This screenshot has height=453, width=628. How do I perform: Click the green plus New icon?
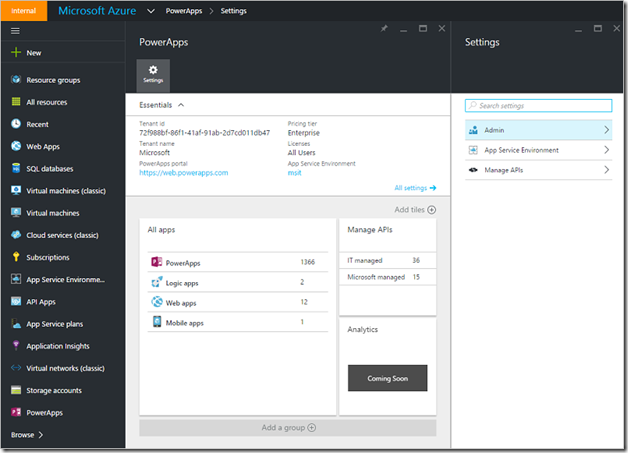(16, 52)
